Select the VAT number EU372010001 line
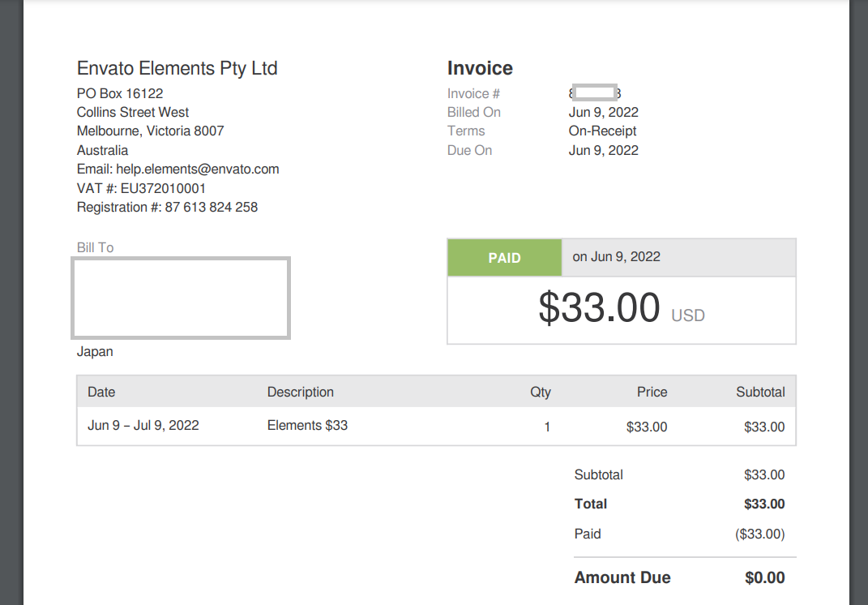The image size is (868, 605). click(141, 188)
